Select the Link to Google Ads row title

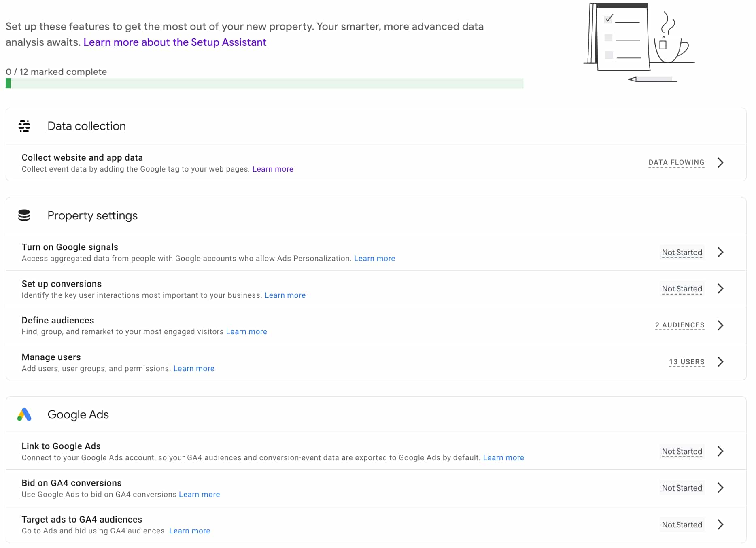61,446
